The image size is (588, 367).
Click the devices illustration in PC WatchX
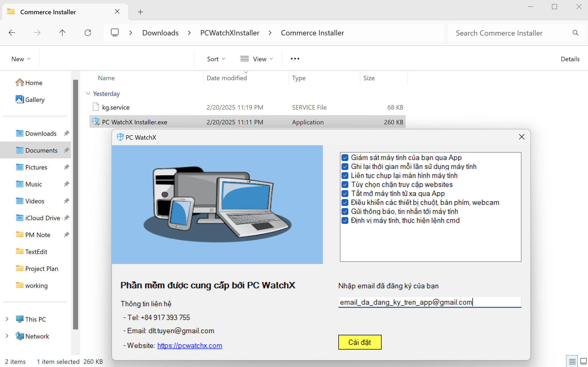tap(217, 205)
